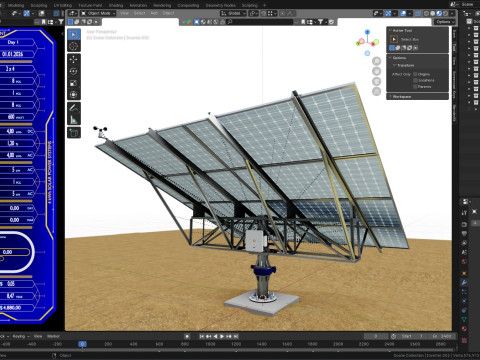Select the Rotate tool
Image resolution: width=480 pixels, height=360 pixels.
pos(74,71)
